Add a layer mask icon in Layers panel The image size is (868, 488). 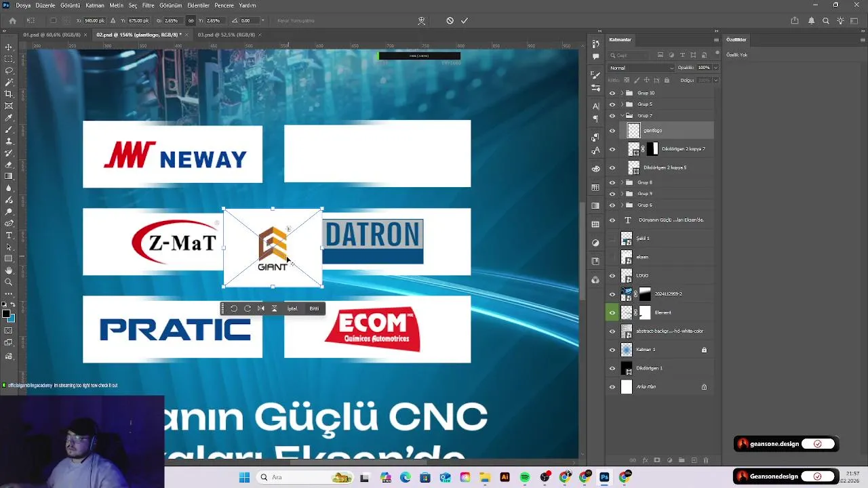coord(656,460)
